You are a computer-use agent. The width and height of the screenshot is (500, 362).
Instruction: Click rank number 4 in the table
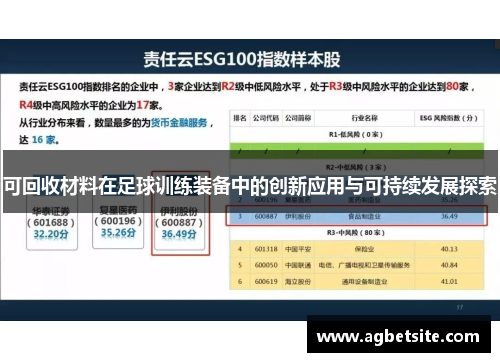click(240, 249)
